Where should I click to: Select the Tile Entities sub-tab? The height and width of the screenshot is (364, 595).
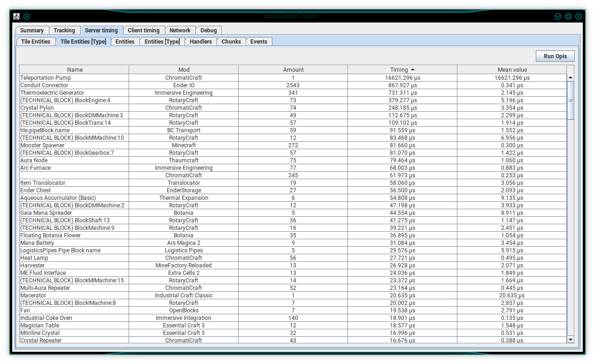(x=36, y=42)
